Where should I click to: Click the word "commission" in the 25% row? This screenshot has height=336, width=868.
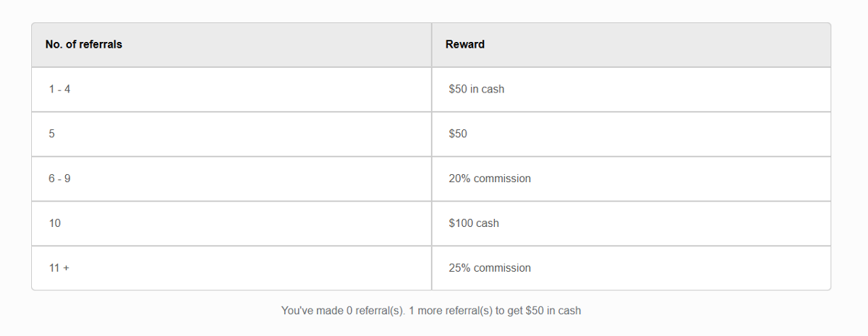(502, 268)
